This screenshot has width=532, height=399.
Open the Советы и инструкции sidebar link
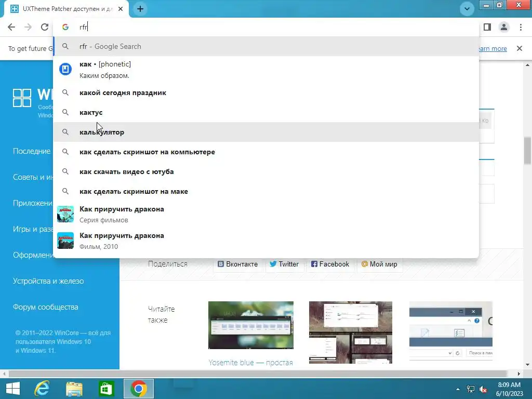33,177
